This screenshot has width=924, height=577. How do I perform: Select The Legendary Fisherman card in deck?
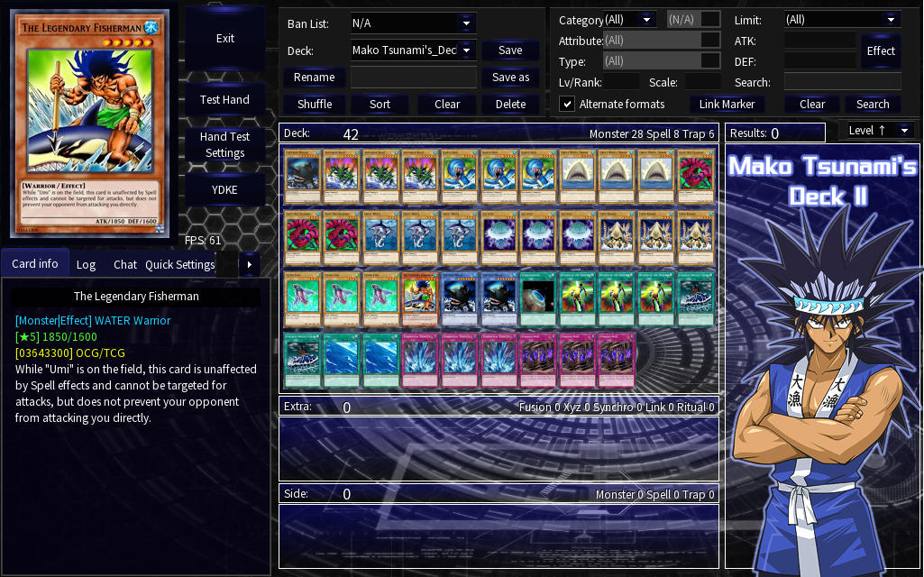pyautogui.click(x=421, y=298)
